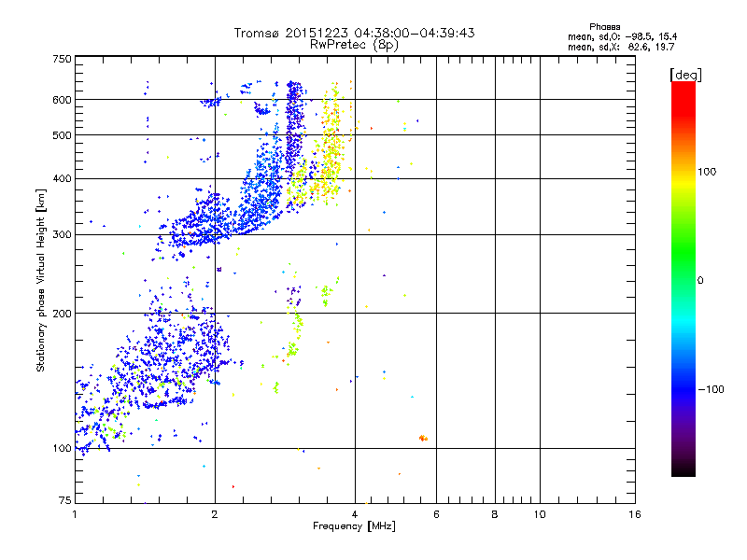Click the '[deg]' colorbar label
Screen dimensions: 747x560
click(685, 76)
